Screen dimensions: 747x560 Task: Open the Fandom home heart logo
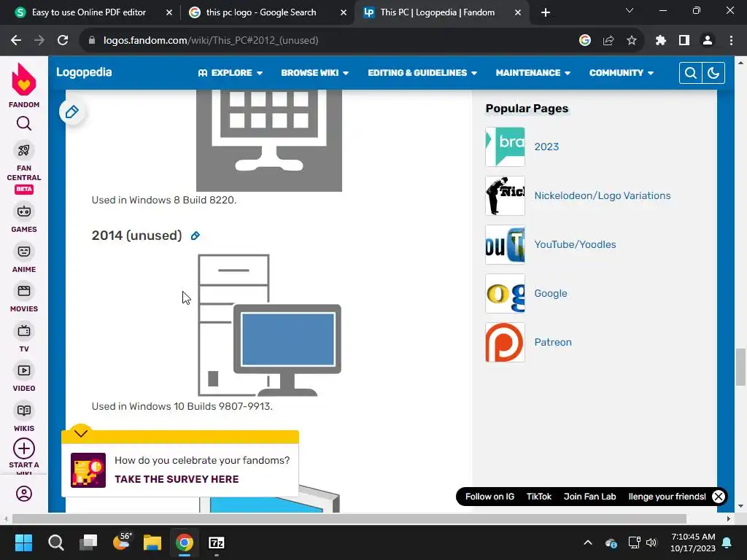24,79
